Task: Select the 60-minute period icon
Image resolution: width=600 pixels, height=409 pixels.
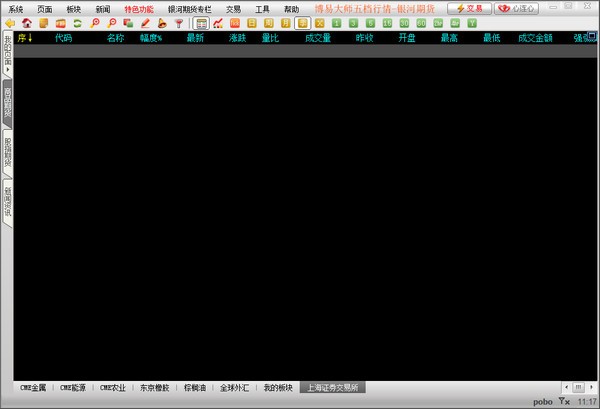Action: click(x=421, y=23)
